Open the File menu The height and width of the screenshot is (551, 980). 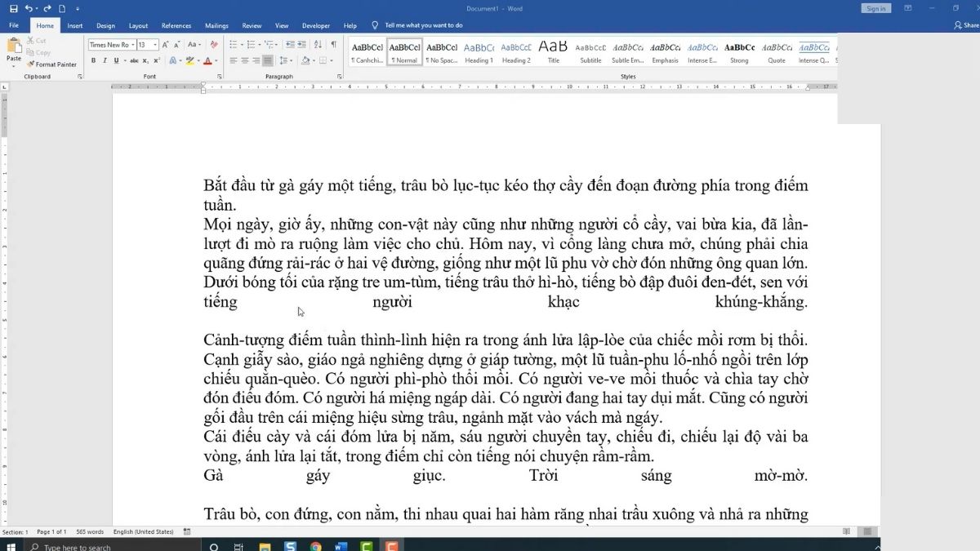(x=14, y=25)
